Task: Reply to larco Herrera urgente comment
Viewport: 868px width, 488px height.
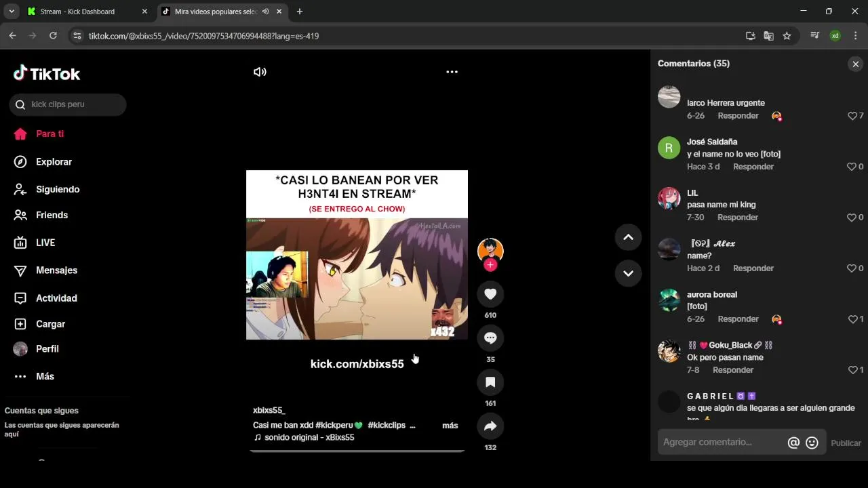Action: (x=738, y=116)
